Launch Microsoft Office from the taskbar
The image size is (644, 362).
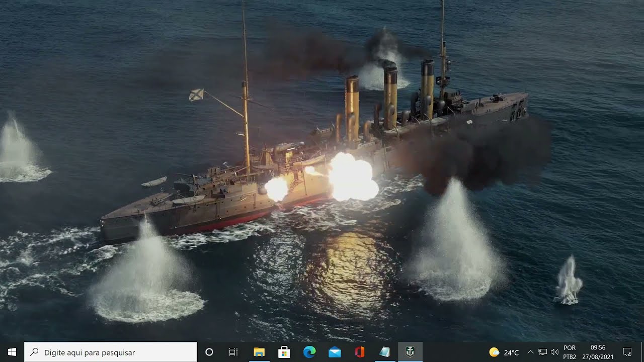(360, 352)
